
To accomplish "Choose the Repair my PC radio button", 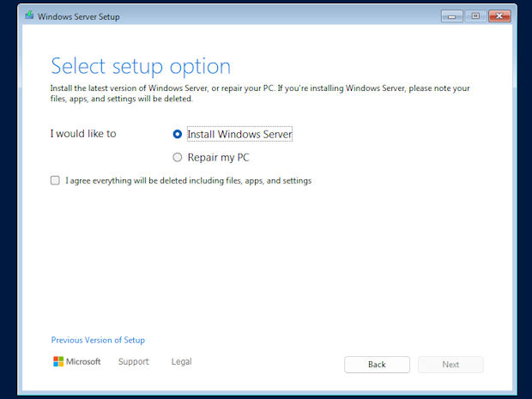I will (x=177, y=157).
